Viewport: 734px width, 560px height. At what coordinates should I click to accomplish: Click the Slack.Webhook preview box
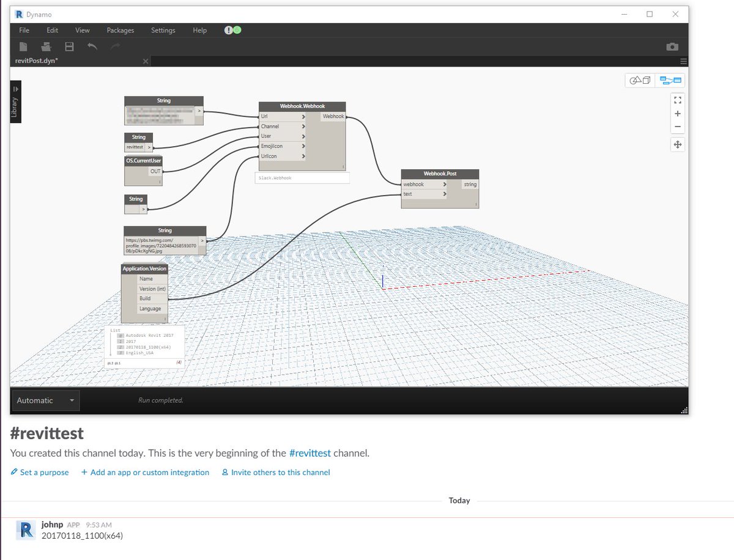pyautogui.click(x=302, y=178)
